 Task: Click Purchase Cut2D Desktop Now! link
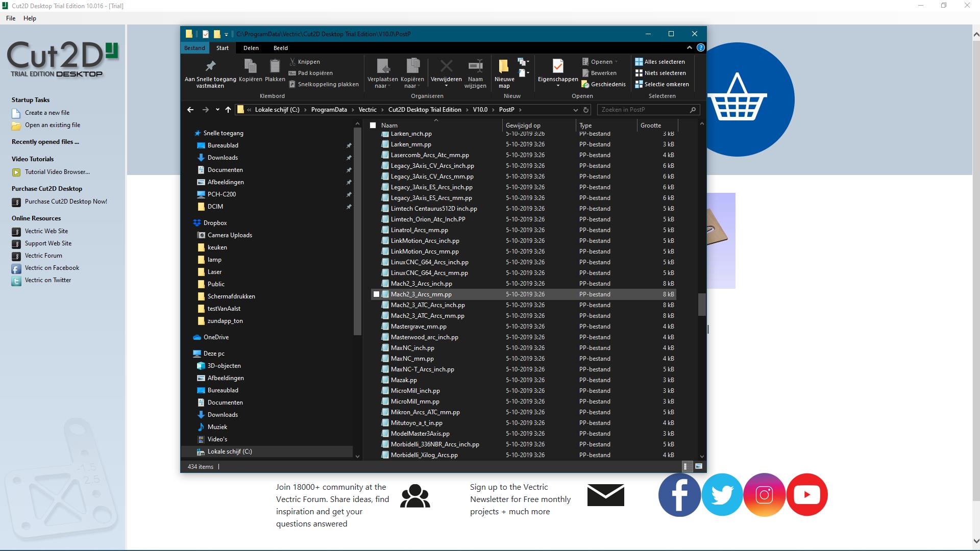(x=66, y=202)
